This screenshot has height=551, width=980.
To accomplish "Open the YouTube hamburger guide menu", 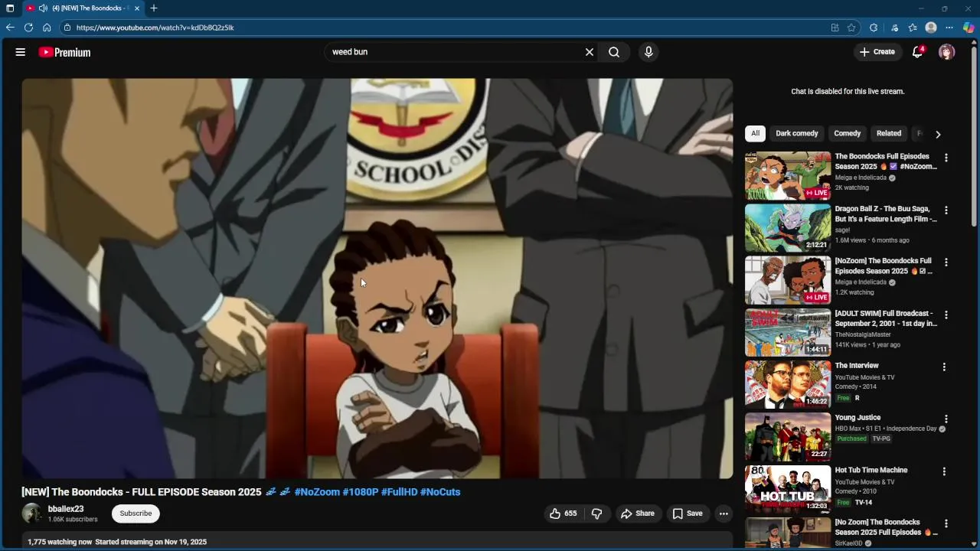I will click(21, 52).
